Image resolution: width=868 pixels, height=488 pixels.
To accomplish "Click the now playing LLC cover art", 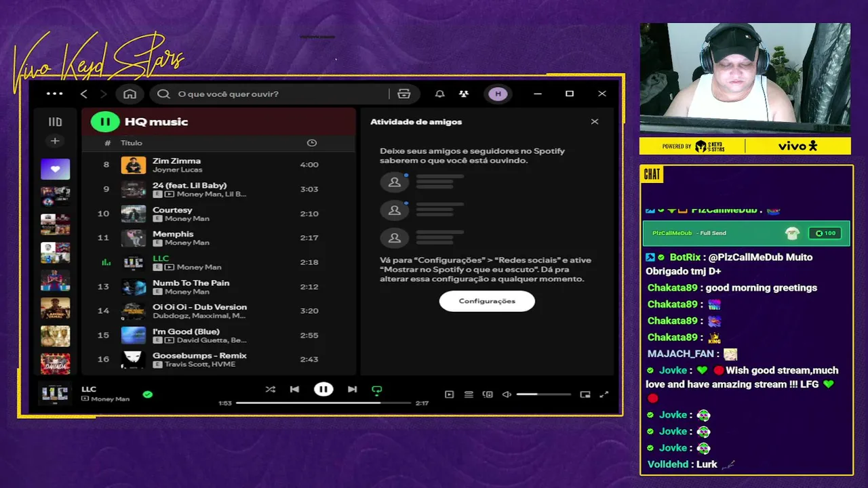I will point(55,393).
